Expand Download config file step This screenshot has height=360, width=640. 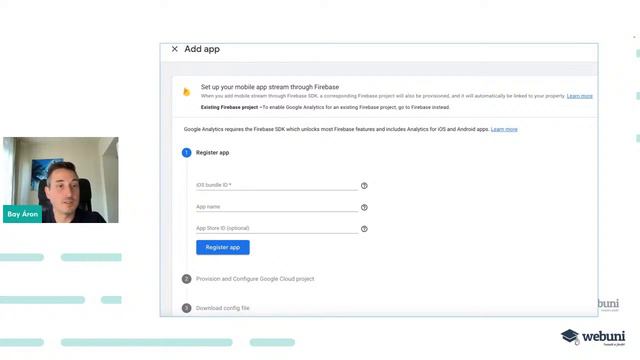[222, 308]
